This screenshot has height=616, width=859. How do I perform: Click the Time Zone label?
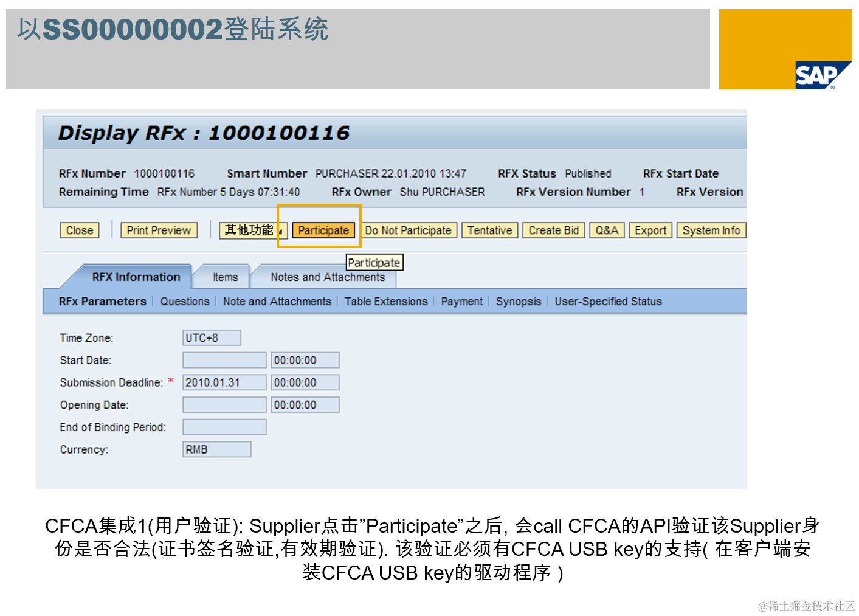click(x=86, y=337)
